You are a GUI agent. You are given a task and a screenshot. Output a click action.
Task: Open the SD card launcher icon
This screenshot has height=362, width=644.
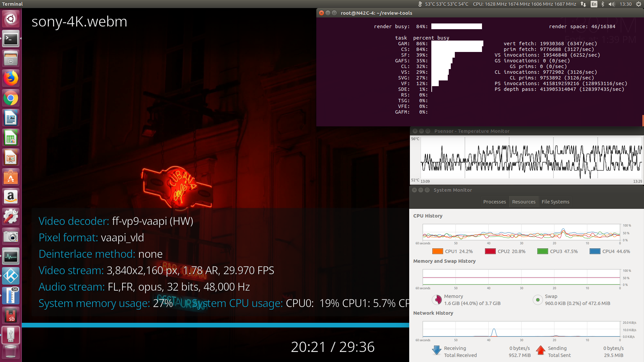tap(11, 315)
